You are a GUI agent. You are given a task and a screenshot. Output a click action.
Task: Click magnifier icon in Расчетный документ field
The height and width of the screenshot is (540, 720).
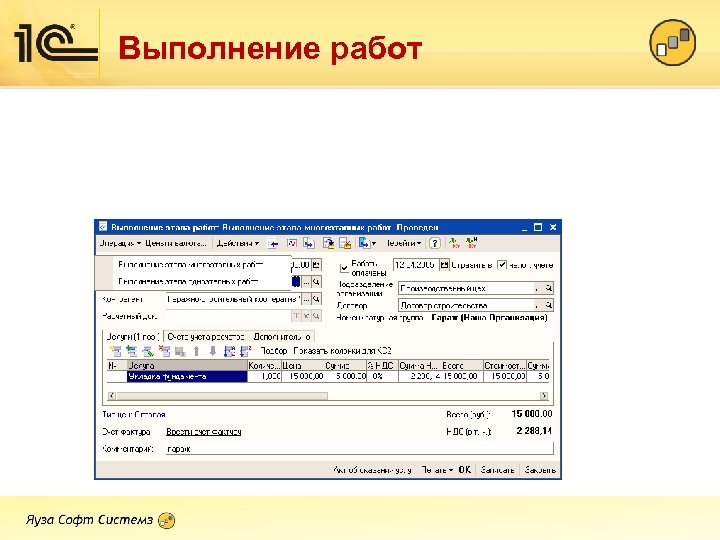tap(316, 316)
